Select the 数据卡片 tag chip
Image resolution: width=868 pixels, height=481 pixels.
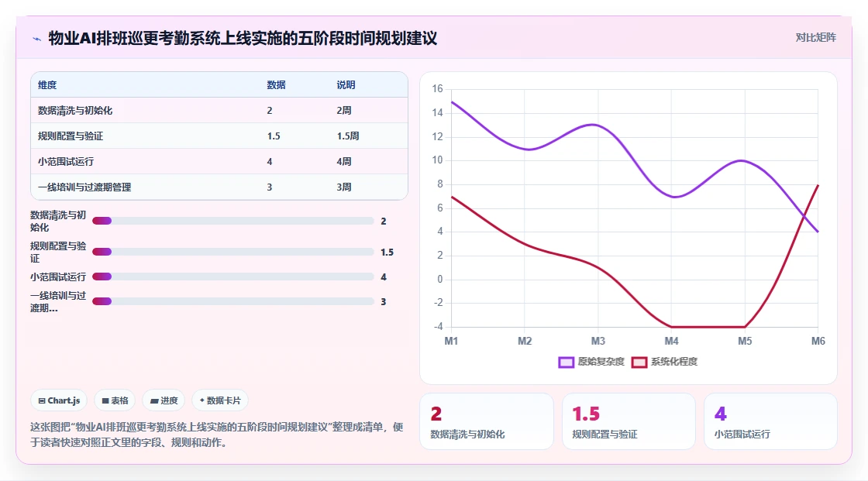[x=220, y=400]
